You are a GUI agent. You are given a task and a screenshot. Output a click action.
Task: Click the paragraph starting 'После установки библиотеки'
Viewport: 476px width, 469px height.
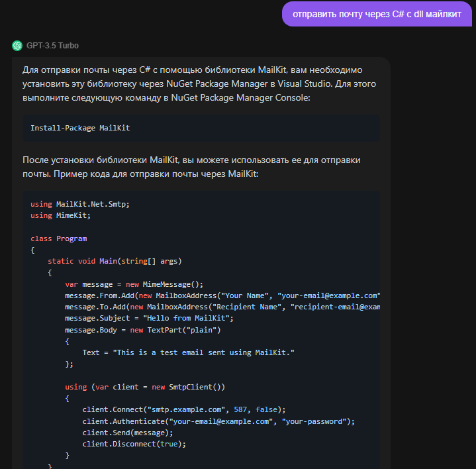pos(191,167)
